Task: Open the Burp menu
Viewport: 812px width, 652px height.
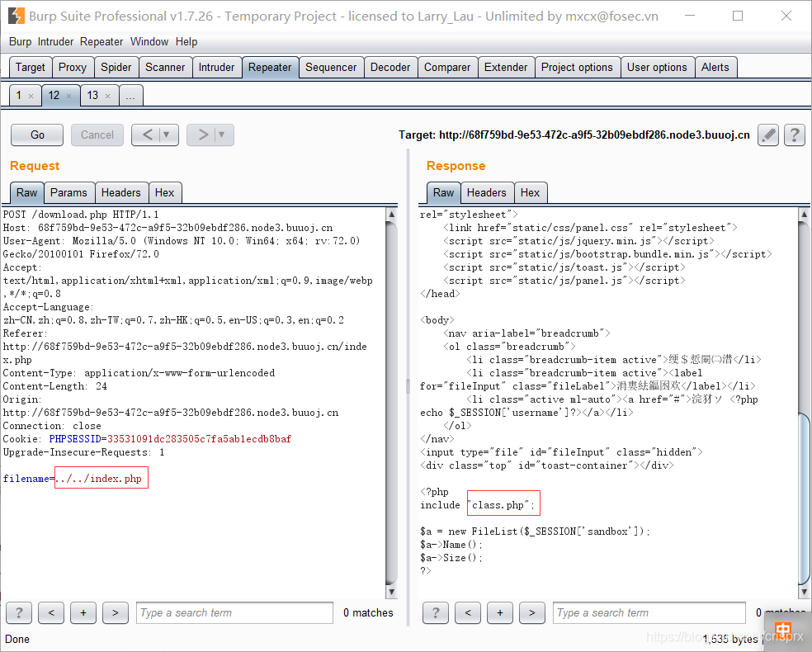Action: point(20,42)
